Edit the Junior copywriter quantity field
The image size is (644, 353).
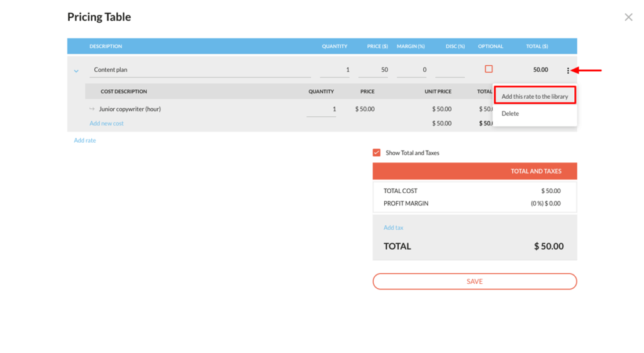coord(321,109)
